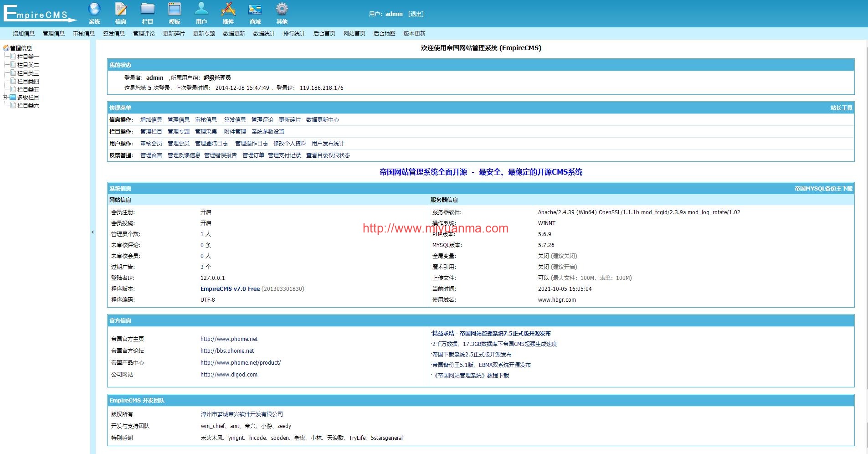Click the folder icon beside 多级栏目
Viewport: 868px width, 454px height.
pyautogui.click(x=13, y=97)
